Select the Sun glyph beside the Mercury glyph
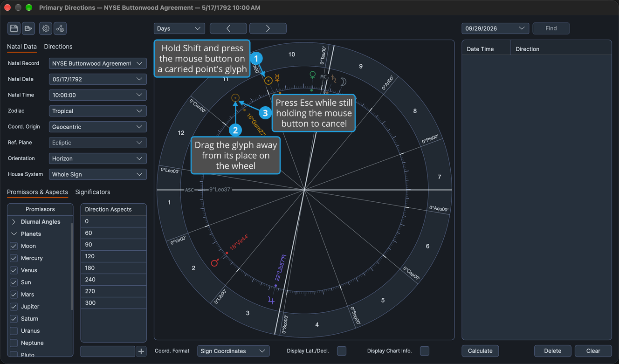The image size is (619, 364). (x=268, y=81)
